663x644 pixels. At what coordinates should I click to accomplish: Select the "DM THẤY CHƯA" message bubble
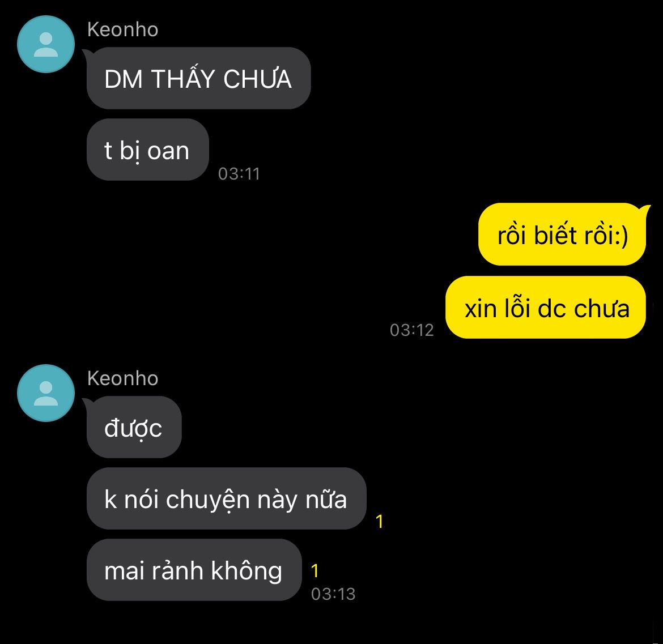pyautogui.click(x=199, y=78)
